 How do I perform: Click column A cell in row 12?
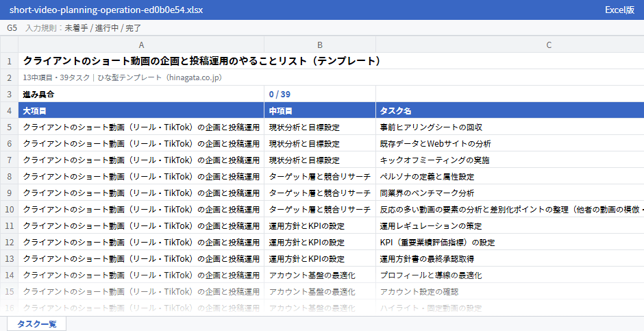pos(141,242)
